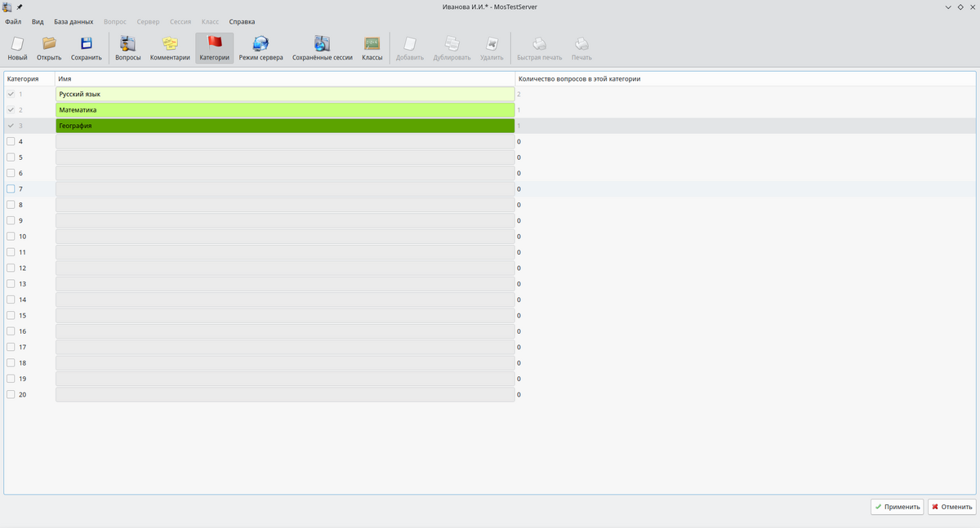Enable the checkbox for category 4
This screenshot has width=980, height=528.
pyautogui.click(x=11, y=141)
